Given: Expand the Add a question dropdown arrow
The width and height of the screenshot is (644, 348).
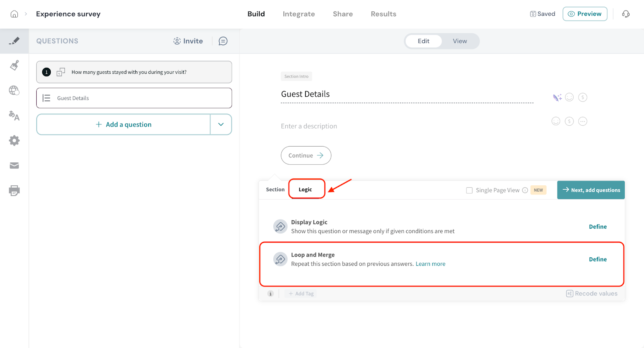Looking at the screenshot, I should [221, 124].
